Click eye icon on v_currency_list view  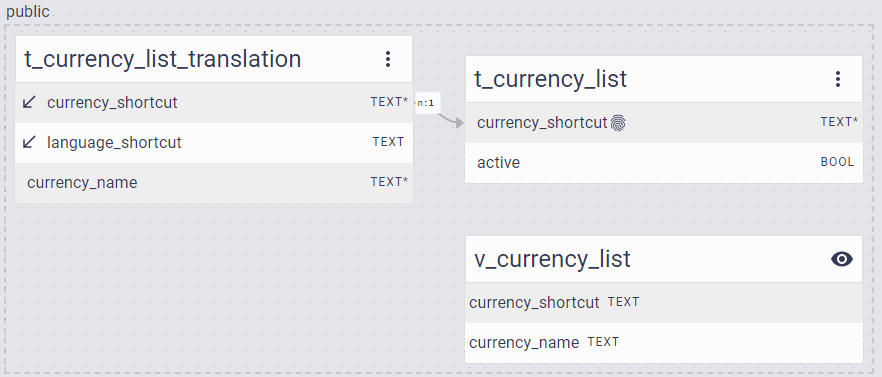point(842,259)
